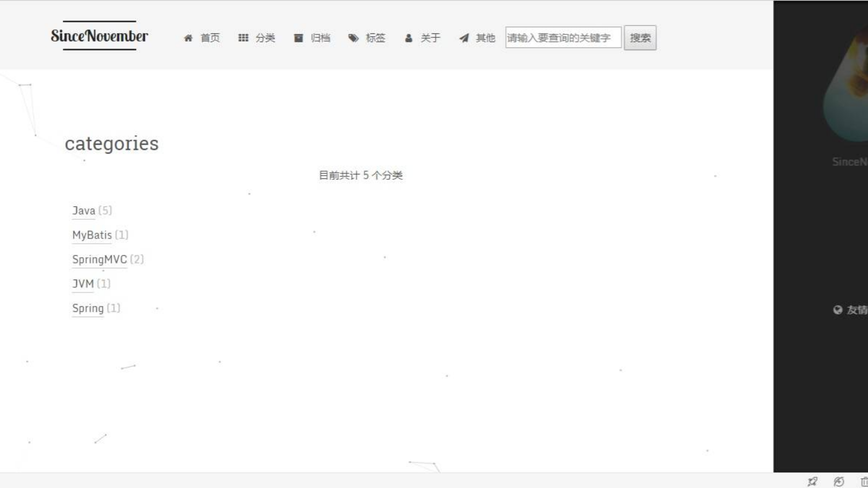Open the 归档 archive menu item
Screen dimensions: 868x488
point(320,38)
